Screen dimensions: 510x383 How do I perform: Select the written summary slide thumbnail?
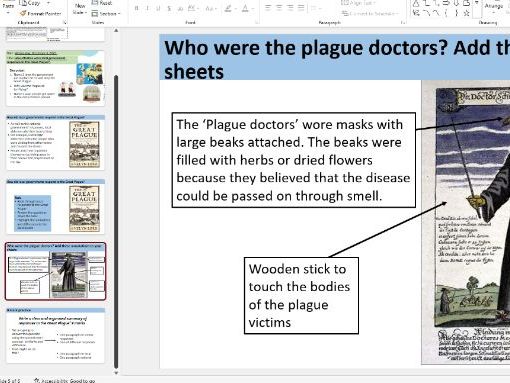coord(55,336)
